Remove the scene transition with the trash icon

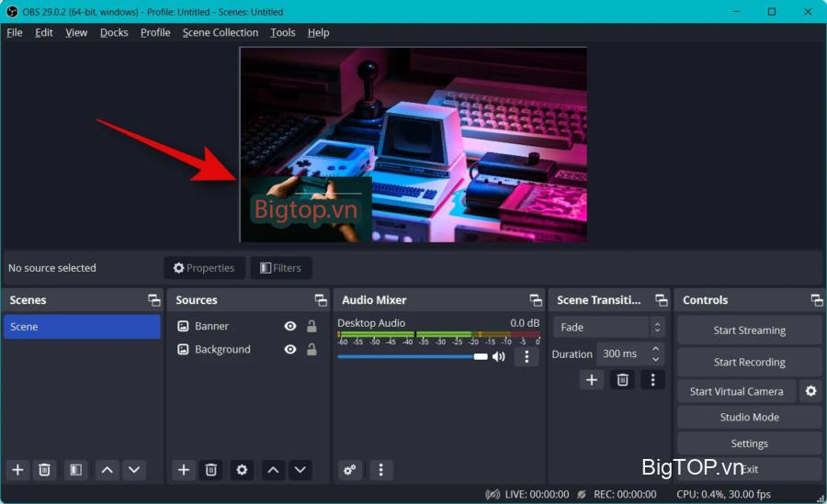[622, 379]
